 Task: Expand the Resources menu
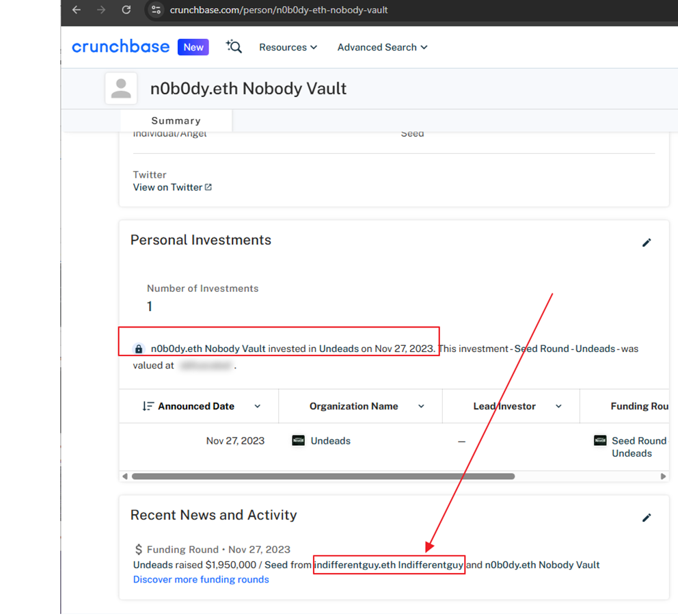click(x=288, y=47)
